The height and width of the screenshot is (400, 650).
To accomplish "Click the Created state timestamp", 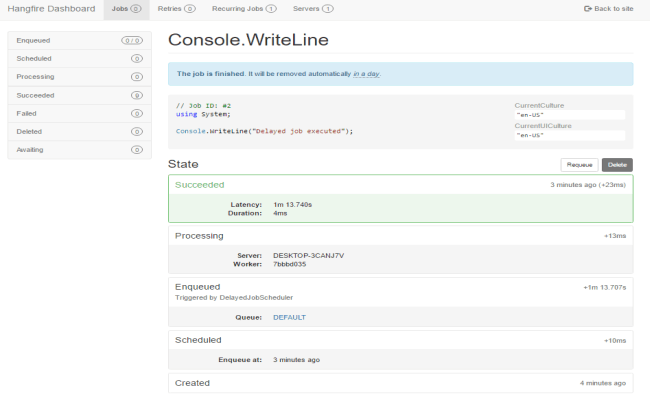I will pyautogui.click(x=603, y=383).
